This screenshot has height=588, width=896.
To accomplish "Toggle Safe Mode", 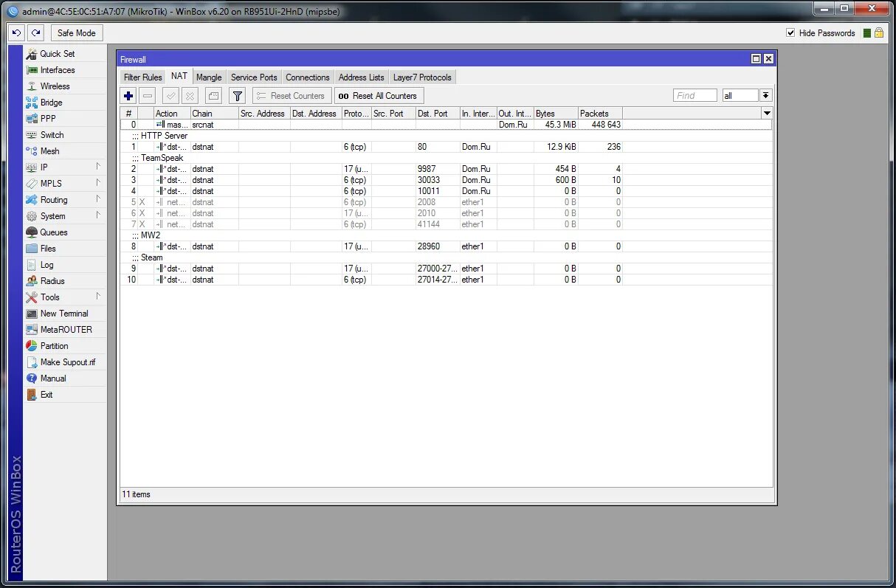I will click(x=77, y=33).
